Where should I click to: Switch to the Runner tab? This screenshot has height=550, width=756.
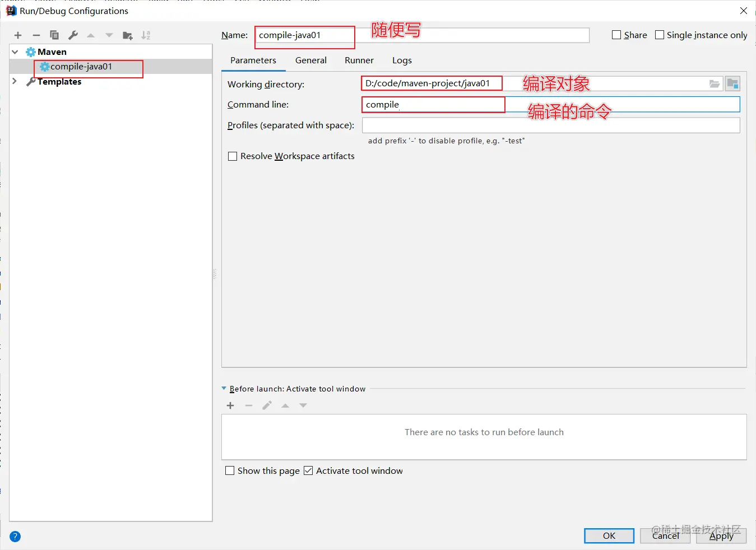(359, 60)
